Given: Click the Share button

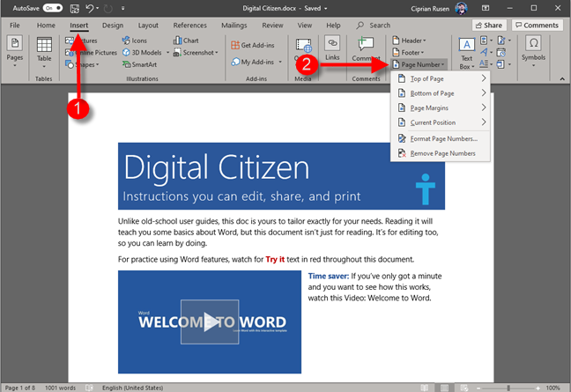Looking at the screenshot, I should coord(489,26).
